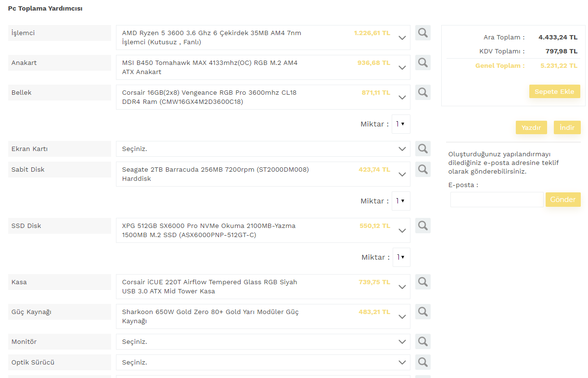The width and height of the screenshot is (588, 378).
Task: Open Miktar dropdown under Sabit Disk
Action: (x=400, y=201)
